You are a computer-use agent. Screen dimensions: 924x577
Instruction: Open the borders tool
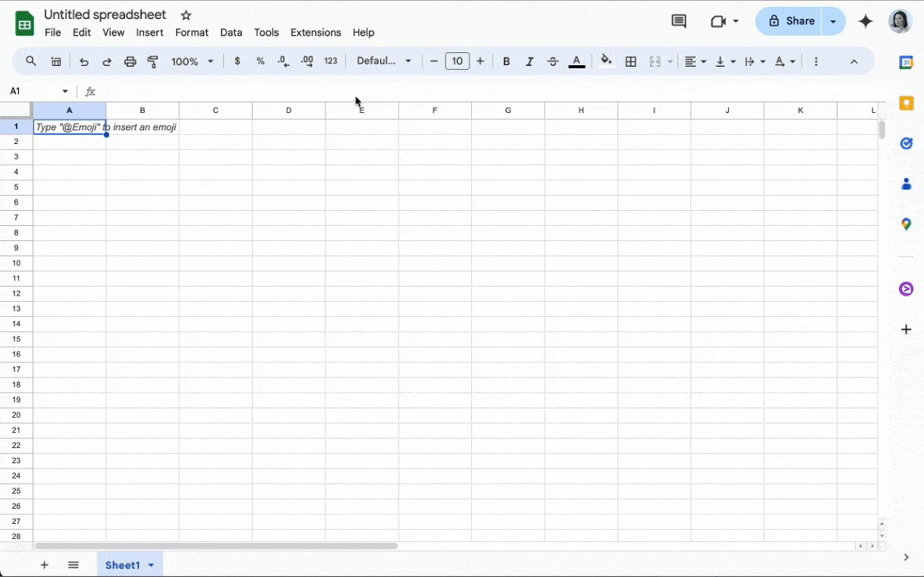click(630, 61)
